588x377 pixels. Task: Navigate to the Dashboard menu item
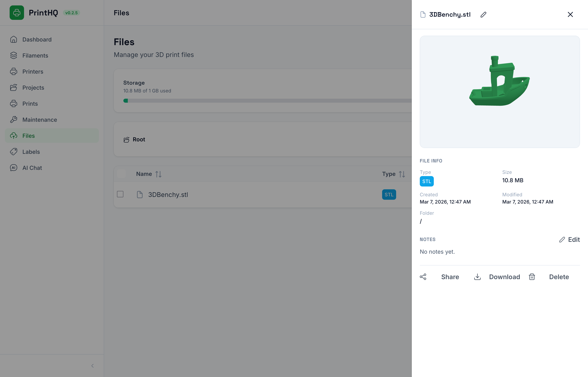pos(37,40)
